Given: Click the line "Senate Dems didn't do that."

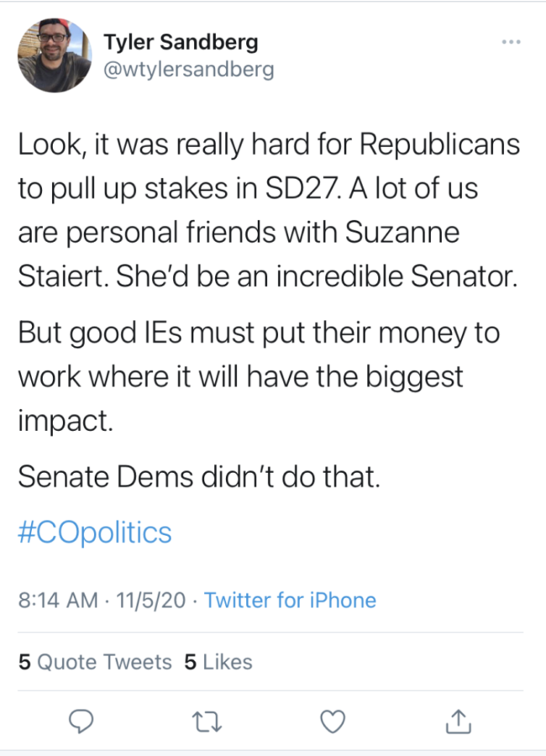Looking at the screenshot, I should (200, 476).
